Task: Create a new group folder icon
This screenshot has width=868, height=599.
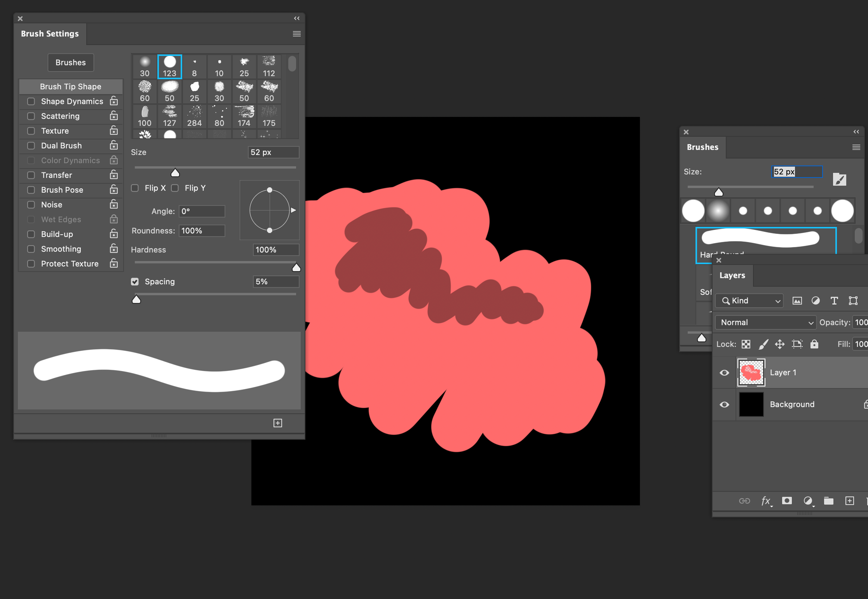Action: pyautogui.click(x=828, y=501)
